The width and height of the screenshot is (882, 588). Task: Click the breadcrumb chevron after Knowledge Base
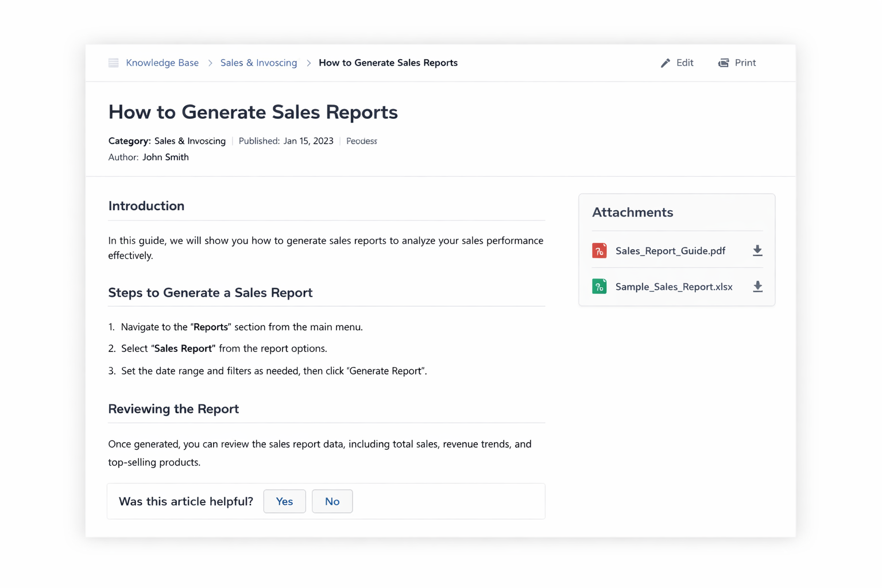(209, 63)
